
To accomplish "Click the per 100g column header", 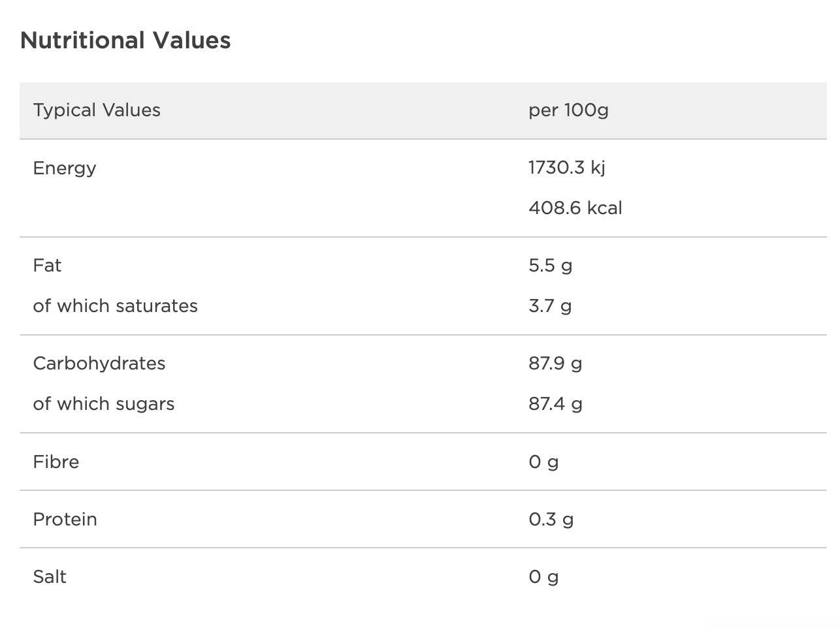I will [x=568, y=110].
